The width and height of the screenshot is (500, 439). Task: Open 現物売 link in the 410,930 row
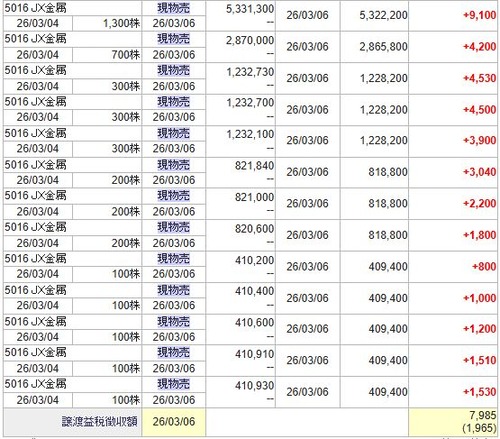174,384
